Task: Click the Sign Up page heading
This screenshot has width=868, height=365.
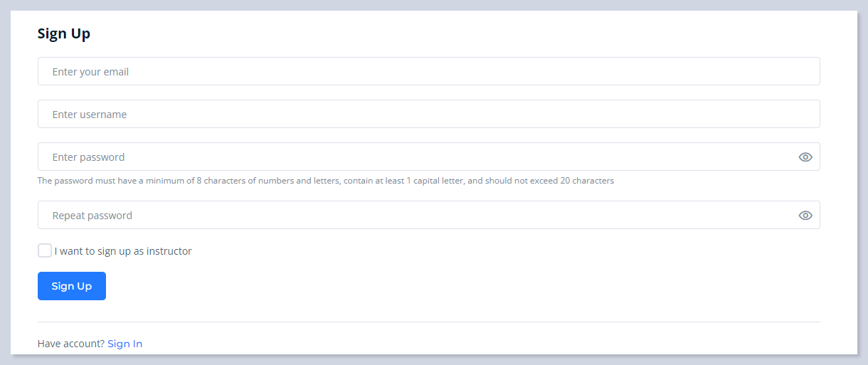Action: [x=64, y=33]
